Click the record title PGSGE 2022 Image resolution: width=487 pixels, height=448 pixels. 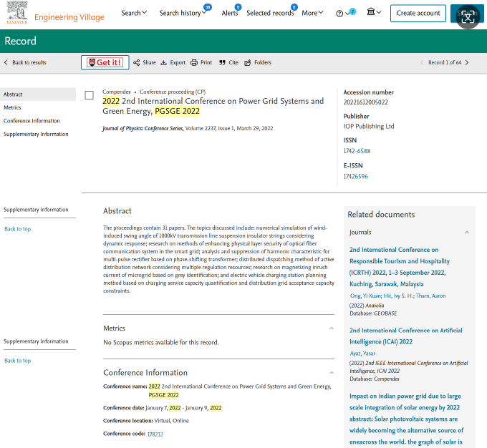click(213, 106)
